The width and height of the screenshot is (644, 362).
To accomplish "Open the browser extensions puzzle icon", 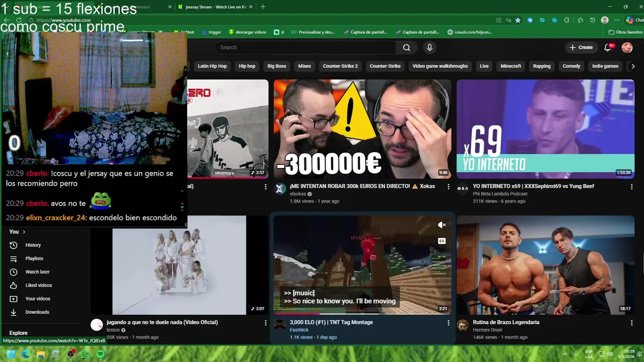I will click(x=567, y=20).
